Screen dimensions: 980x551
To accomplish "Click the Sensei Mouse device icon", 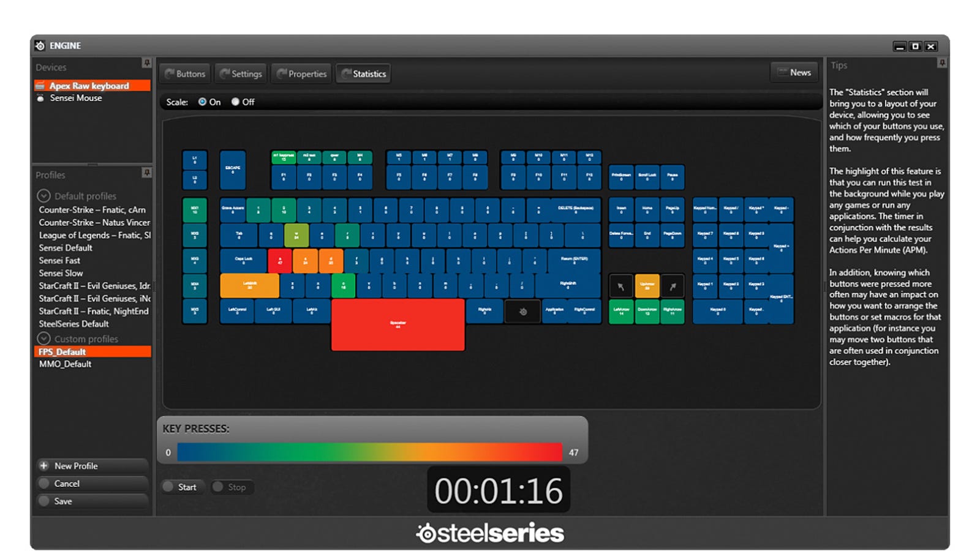I will [x=40, y=98].
